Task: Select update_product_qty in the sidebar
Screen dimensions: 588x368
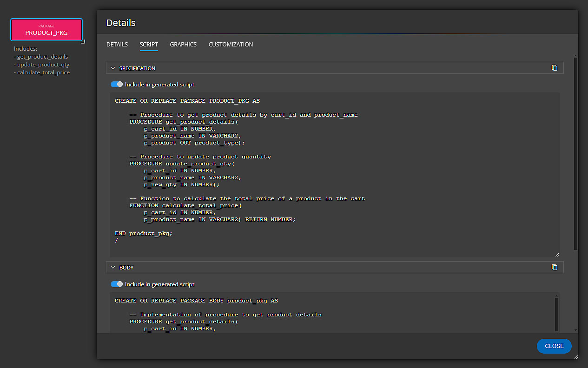Action: (43, 64)
